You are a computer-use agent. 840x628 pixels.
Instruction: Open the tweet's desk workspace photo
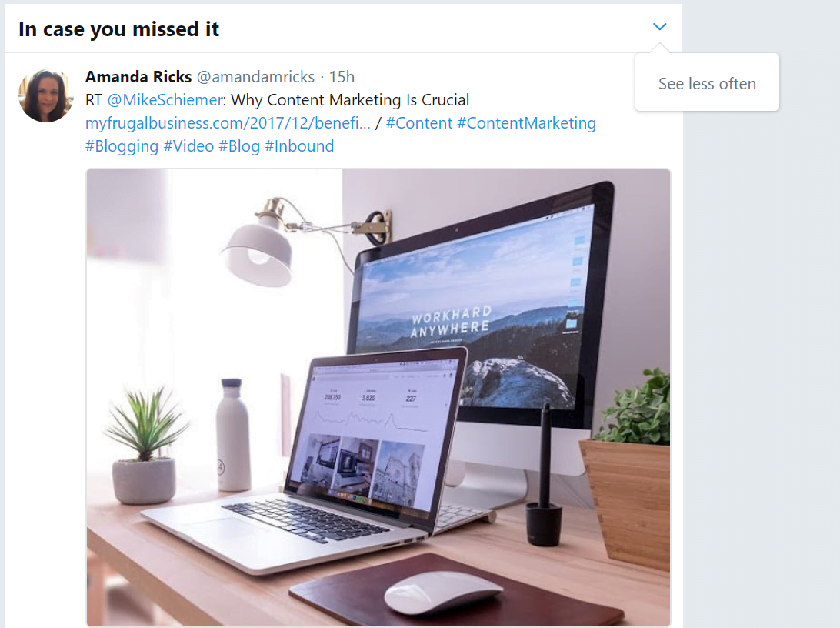click(378, 398)
